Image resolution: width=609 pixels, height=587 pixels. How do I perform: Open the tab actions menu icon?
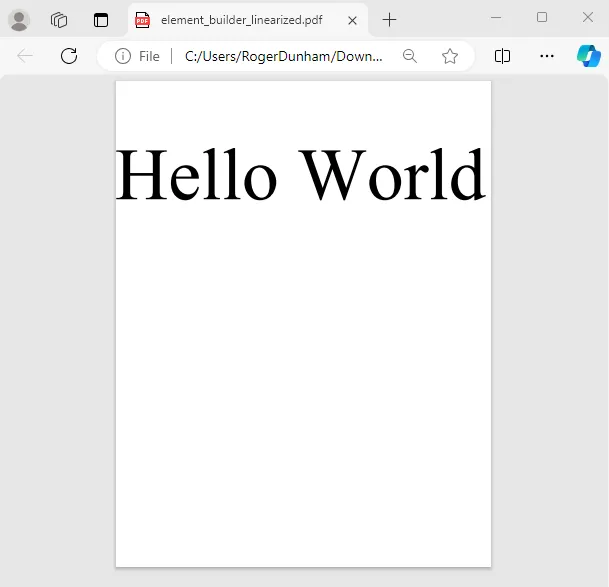coord(101,20)
